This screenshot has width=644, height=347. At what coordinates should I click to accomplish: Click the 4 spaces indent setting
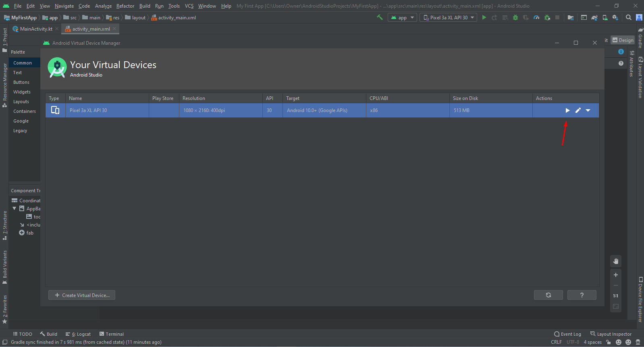[592, 342]
